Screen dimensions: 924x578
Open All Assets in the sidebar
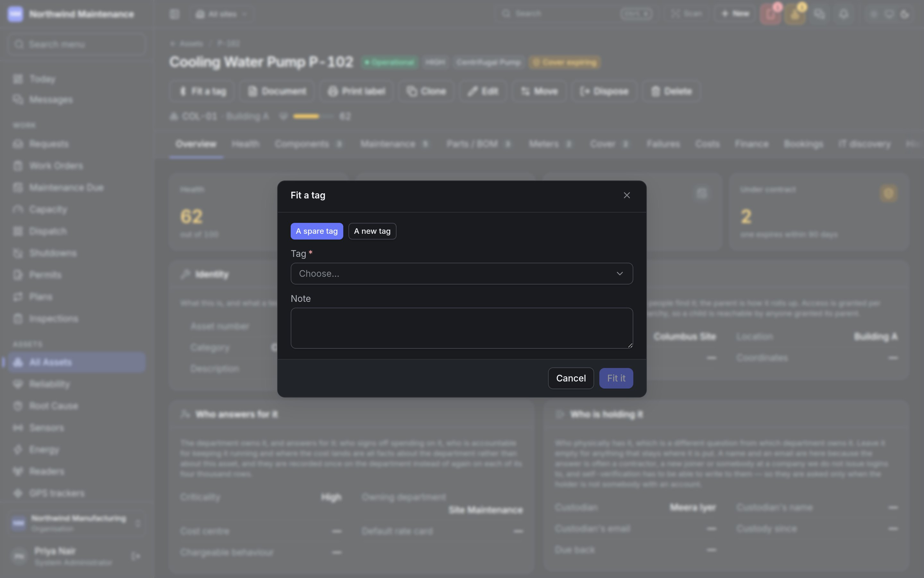pyautogui.click(x=76, y=363)
